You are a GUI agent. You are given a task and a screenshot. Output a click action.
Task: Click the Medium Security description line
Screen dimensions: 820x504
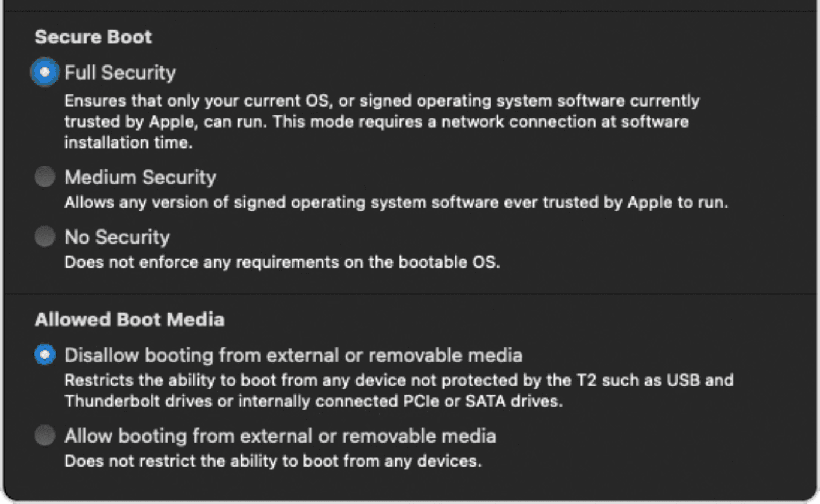396,203
